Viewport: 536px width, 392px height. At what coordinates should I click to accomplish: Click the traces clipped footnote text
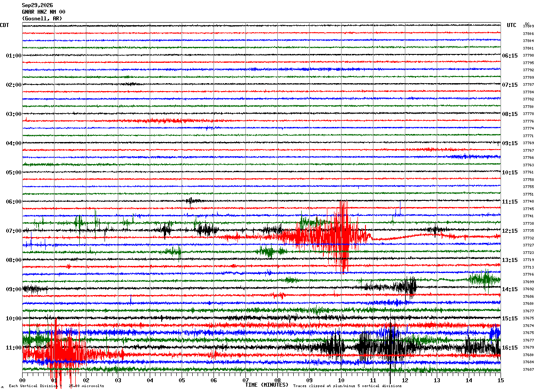pyautogui.click(x=347, y=386)
